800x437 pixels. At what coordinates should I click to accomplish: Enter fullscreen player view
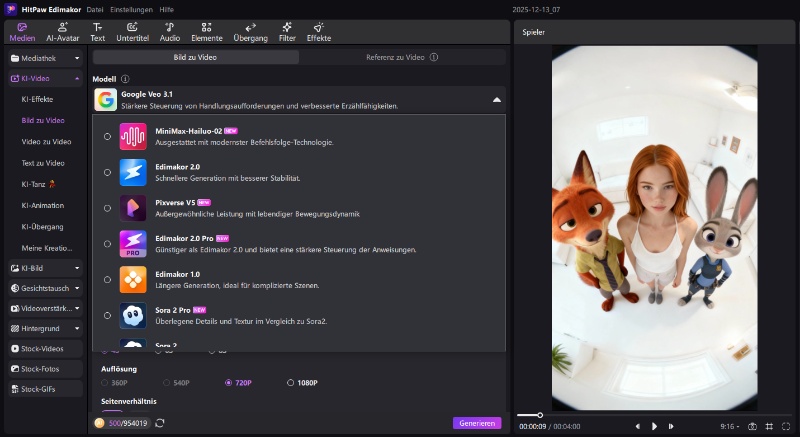[786, 426]
